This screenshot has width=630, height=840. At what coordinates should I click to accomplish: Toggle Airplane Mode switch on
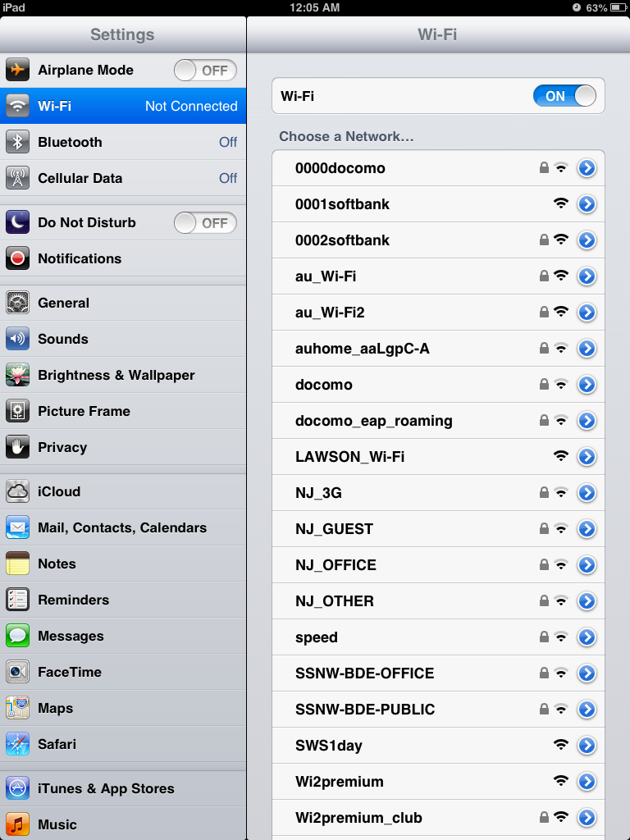pos(205,71)
